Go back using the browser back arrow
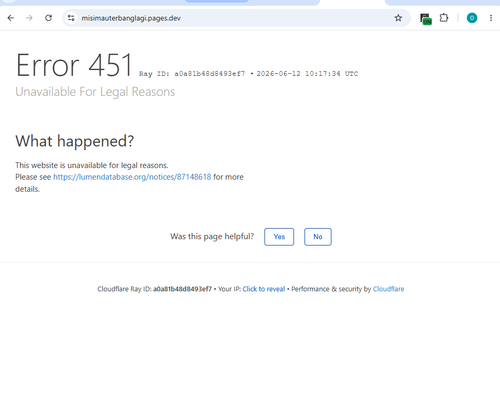500x403 pixels. coord(11,18)
